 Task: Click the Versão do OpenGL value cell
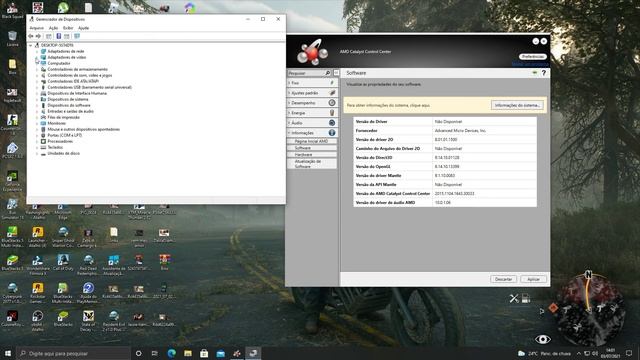point(484,167)
